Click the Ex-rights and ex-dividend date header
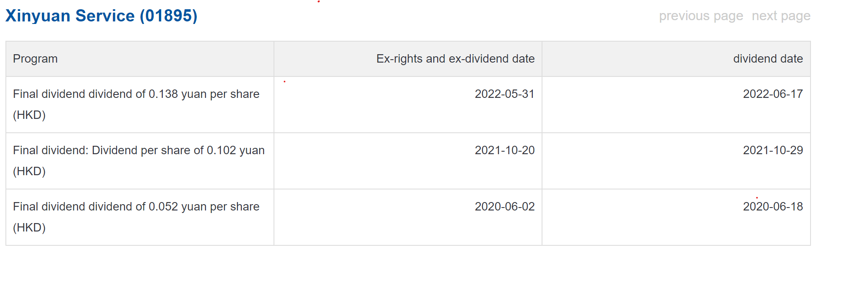 455,59
